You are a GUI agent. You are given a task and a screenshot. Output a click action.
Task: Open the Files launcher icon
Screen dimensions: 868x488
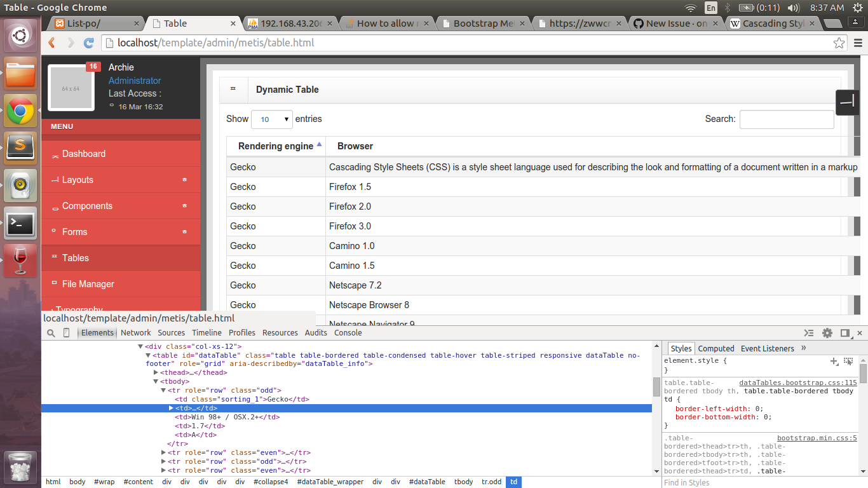pos(20,74)
